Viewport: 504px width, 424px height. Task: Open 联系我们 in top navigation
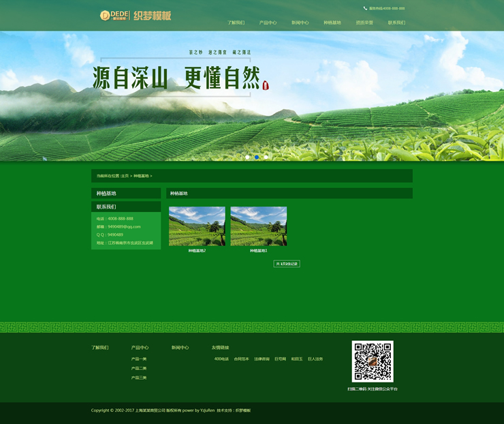(396, 22)
